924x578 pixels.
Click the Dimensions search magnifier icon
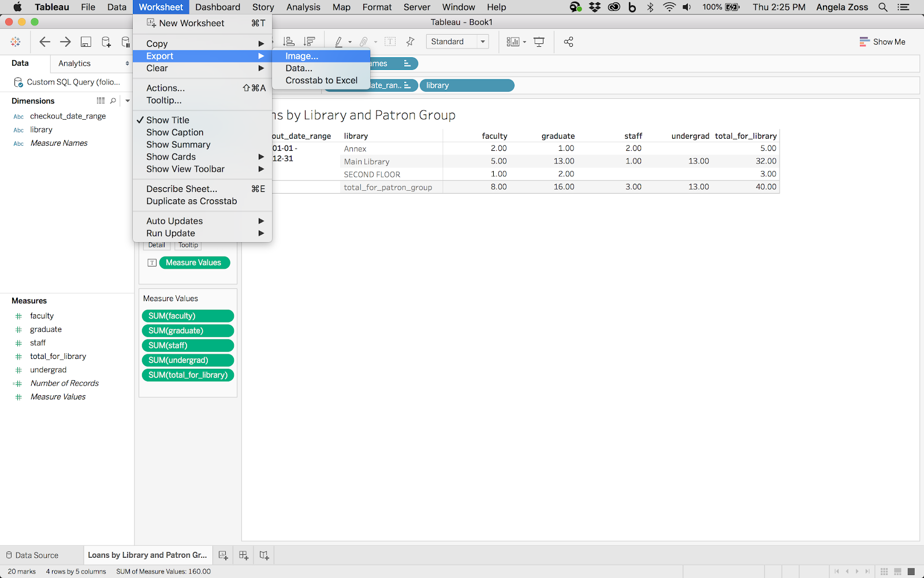pos(113,101)
